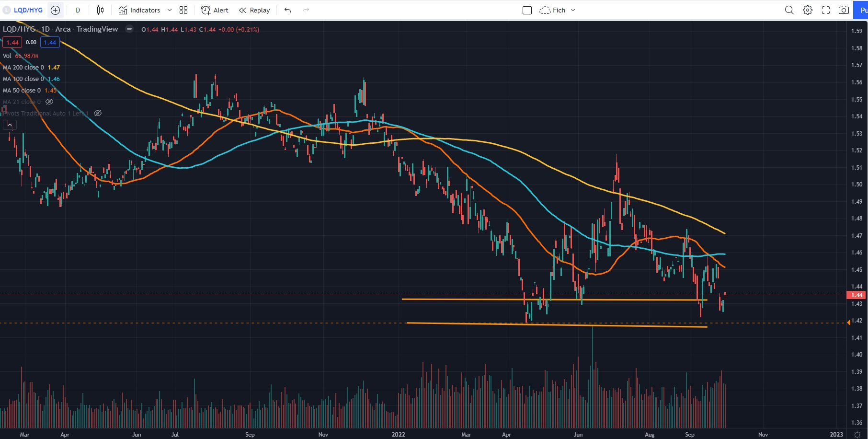Open indicator templates grid icon
The width and height of the screenshot is (868, 439).
[183, 10]
